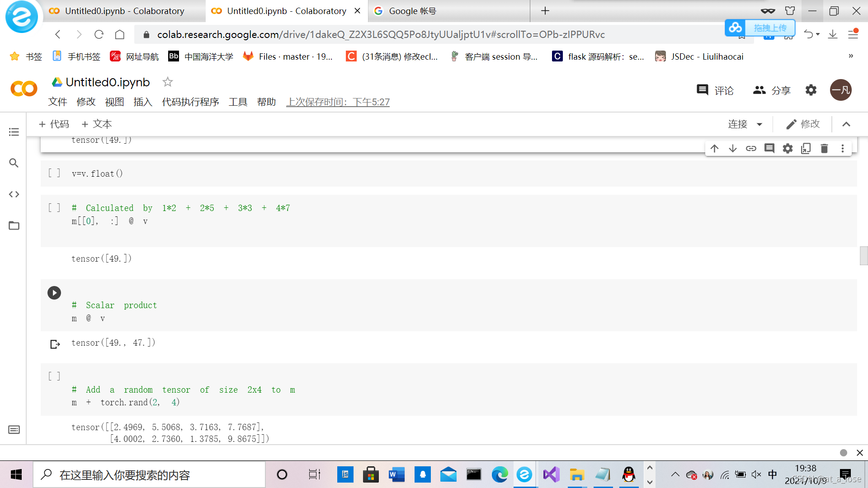Click the 上次保存时间 link
Screen dimensions: 868x488
click(x=338, y=102)
